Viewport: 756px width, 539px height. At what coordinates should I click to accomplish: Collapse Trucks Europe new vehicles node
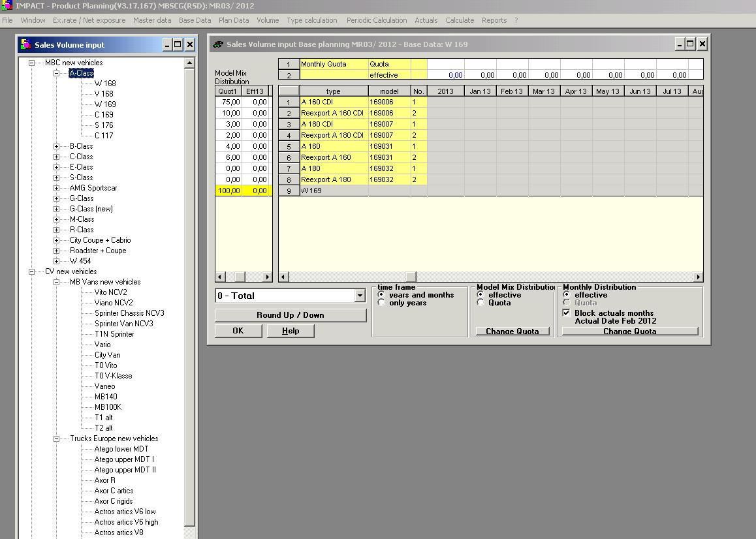[56, 439]
